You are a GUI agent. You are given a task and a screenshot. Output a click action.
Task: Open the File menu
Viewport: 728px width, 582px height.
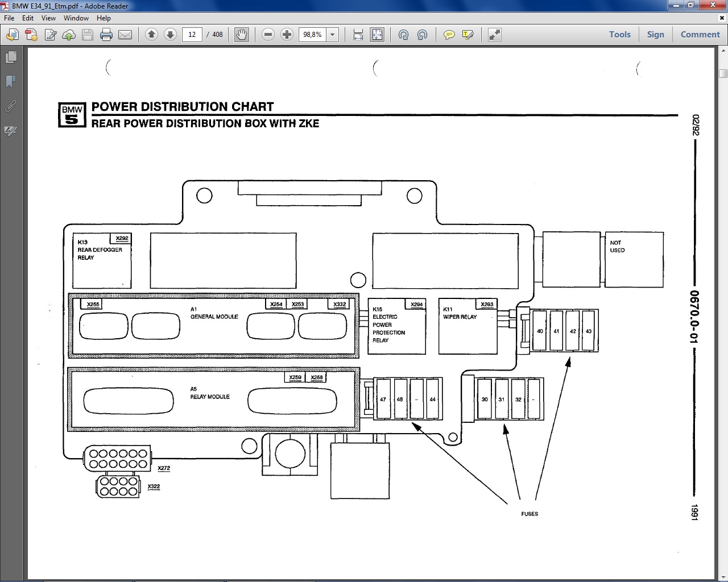tap(9, 18)
